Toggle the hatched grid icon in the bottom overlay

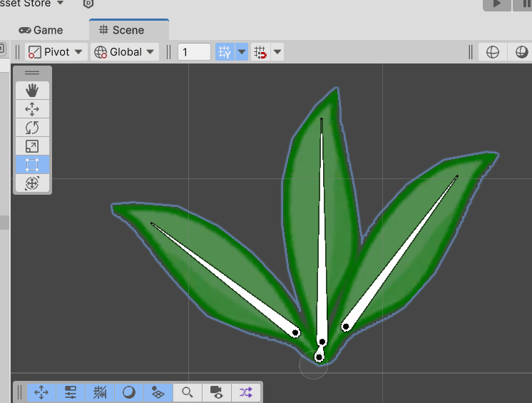click(100, 392)
